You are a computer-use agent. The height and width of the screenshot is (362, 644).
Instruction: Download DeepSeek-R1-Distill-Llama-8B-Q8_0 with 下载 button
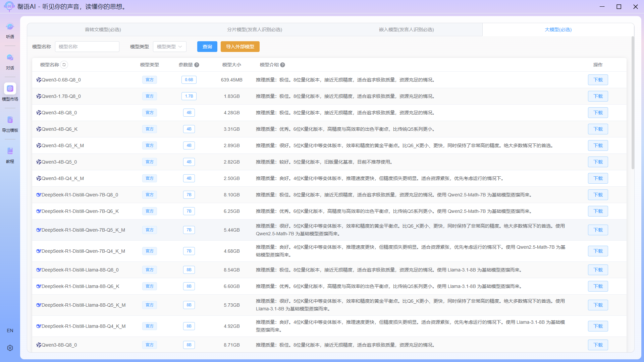coord(598,270)
